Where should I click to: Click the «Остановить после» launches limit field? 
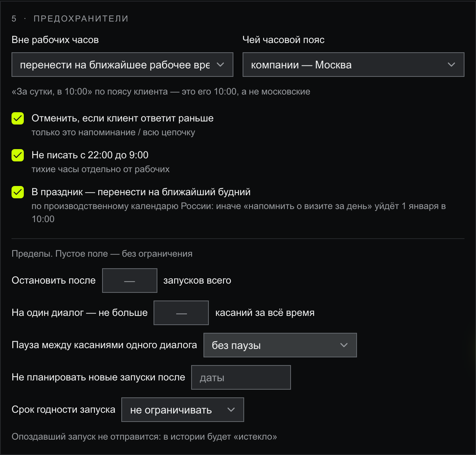pyautogui.click(x=130, y=281)
